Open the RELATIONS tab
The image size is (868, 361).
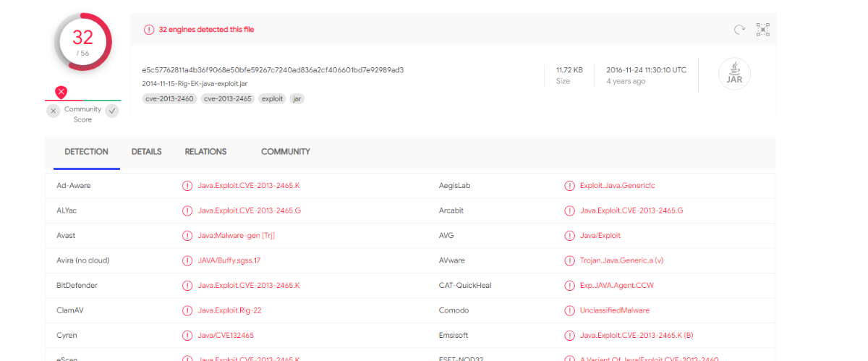point(205,152)
